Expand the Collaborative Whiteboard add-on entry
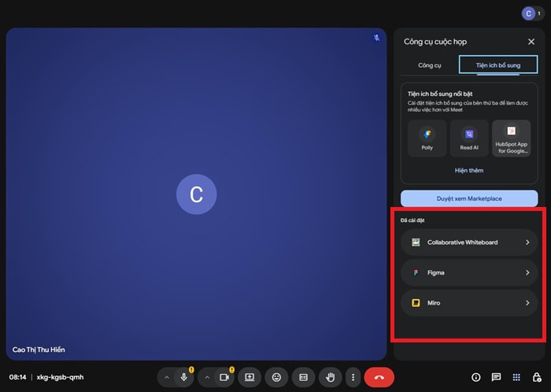The image size is (551, 392). tap(469, 242)
